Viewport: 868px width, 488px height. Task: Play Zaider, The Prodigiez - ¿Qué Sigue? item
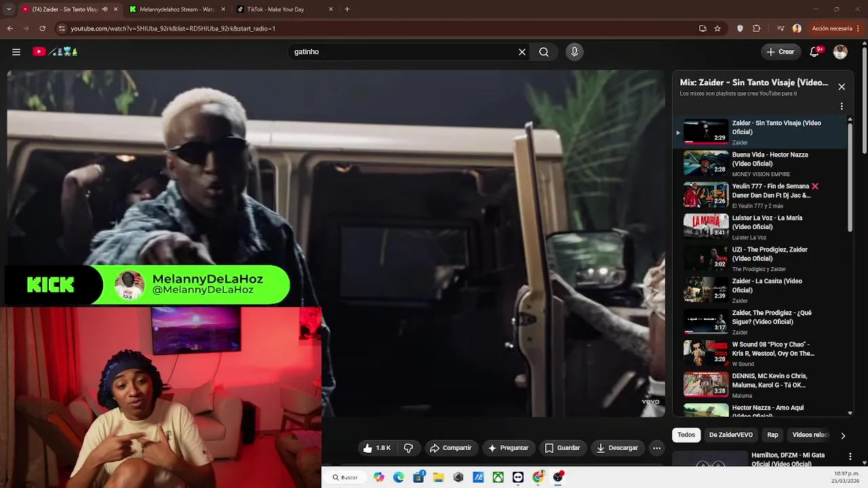(759, 322)
